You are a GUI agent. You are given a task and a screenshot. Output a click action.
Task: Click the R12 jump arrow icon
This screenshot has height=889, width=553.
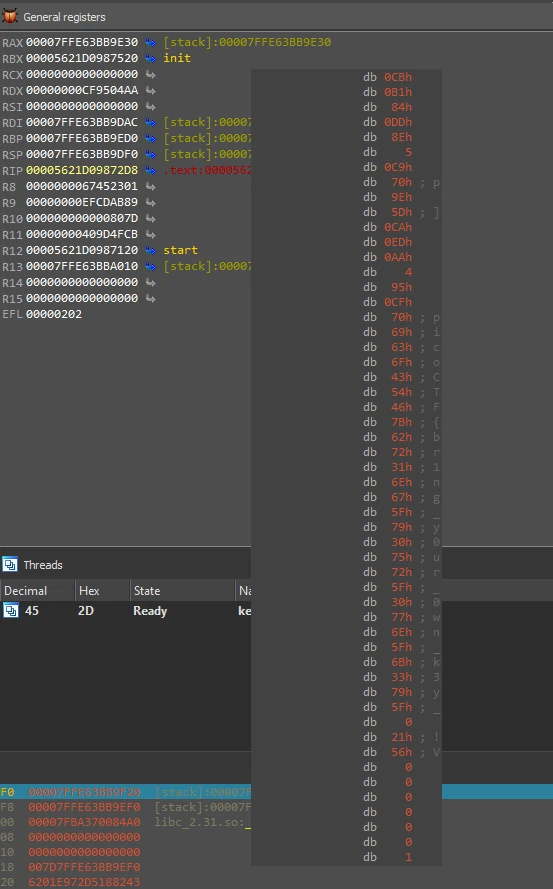click(x=150, y=250)
